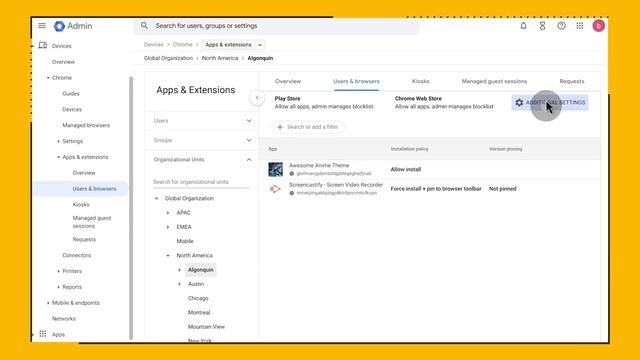This screenshot has height=360, width=640.
Task: Expand the Algonquin organizational unit arrow
Action: click(179, 270)
